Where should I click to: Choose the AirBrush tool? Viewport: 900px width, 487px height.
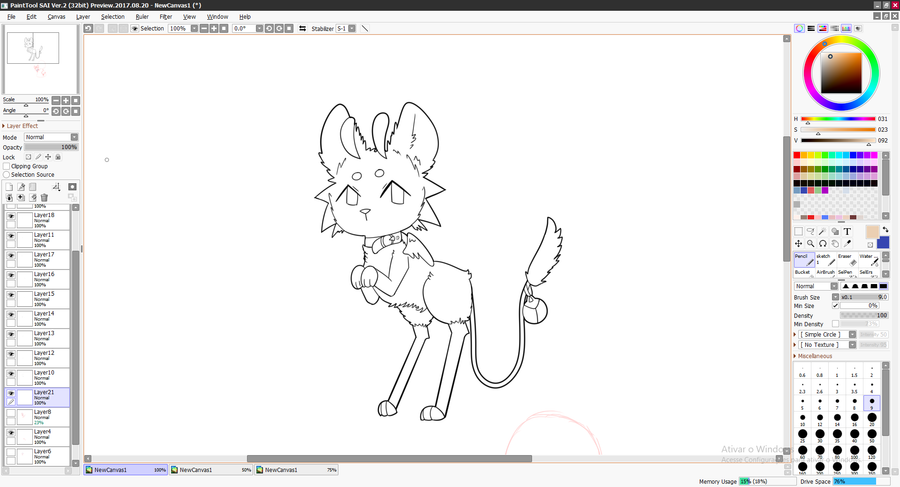826,273
